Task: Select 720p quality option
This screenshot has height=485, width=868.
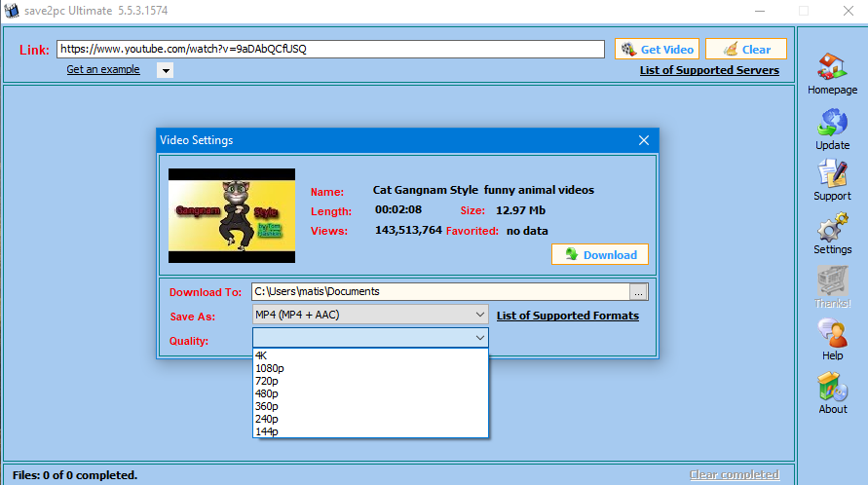Action: click(x=370, y=381)
